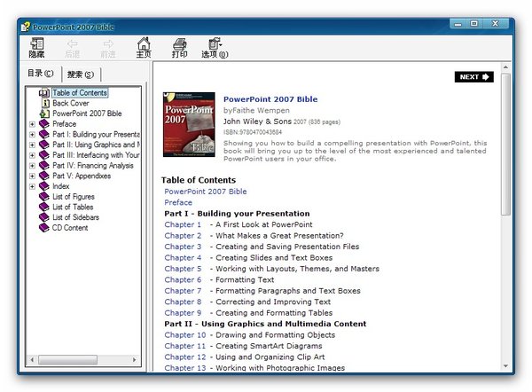Viewport: 532px width, 392px height.
Task: Click the content pane scroll up arrow
Action: 505,67
